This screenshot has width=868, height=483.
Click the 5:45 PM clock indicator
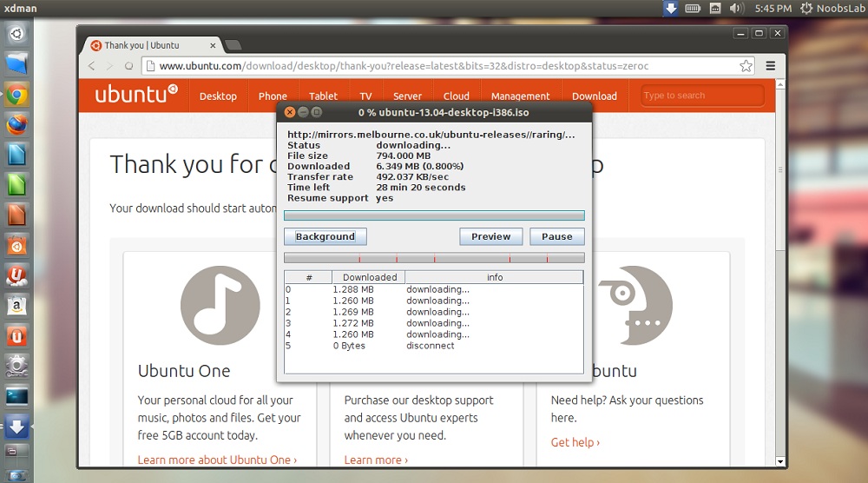pyautogui.click(x=773, y=9)
